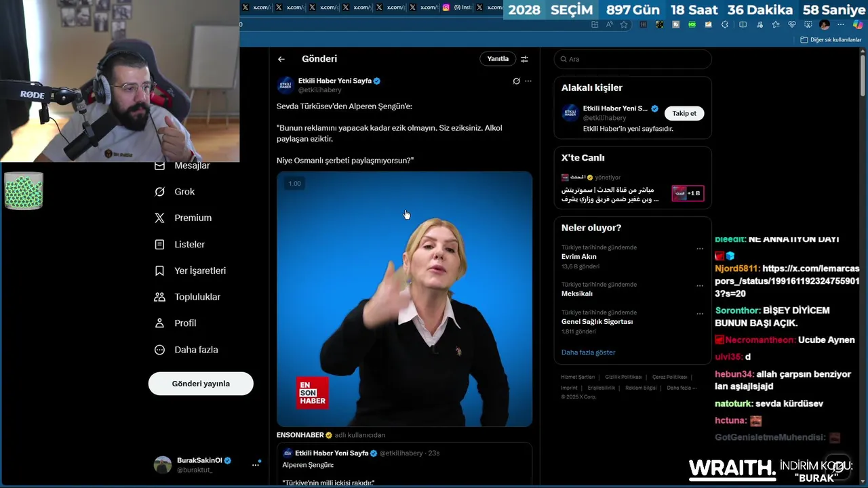868x488 pixels.
Task: Open Diğer sık kullanılanlar favorites folder
Action: pos(831,40)
